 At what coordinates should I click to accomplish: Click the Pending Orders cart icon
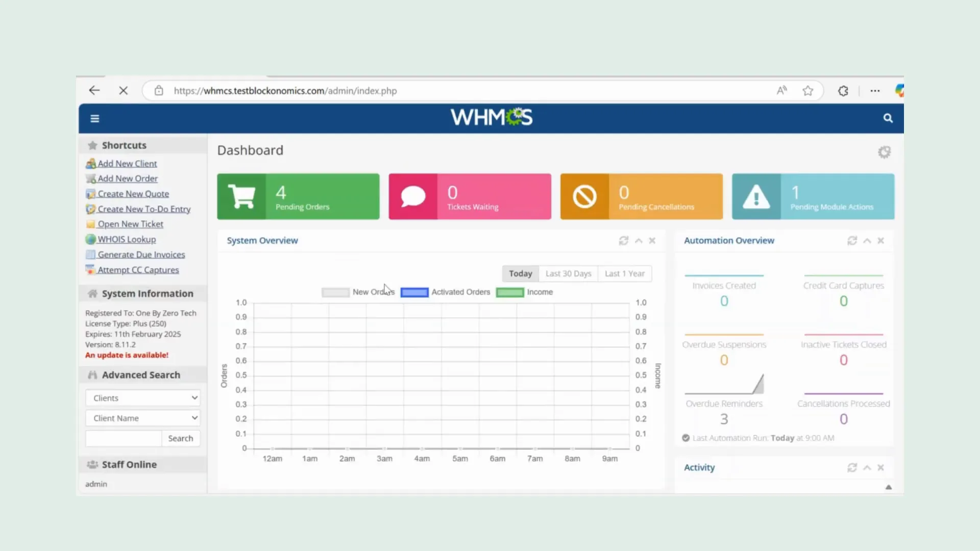241,196
